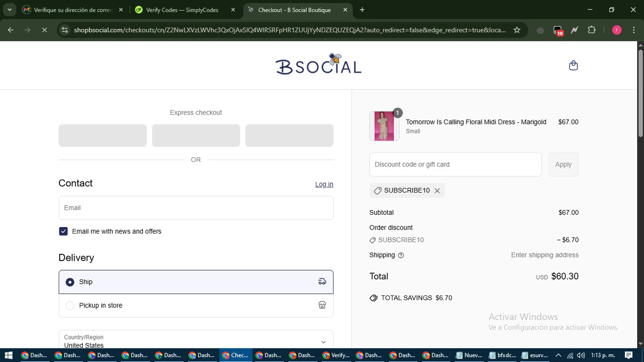This screenshot has height=362, width=644.
Task: Open a new browser tab
Action: (x=362, y=10)
